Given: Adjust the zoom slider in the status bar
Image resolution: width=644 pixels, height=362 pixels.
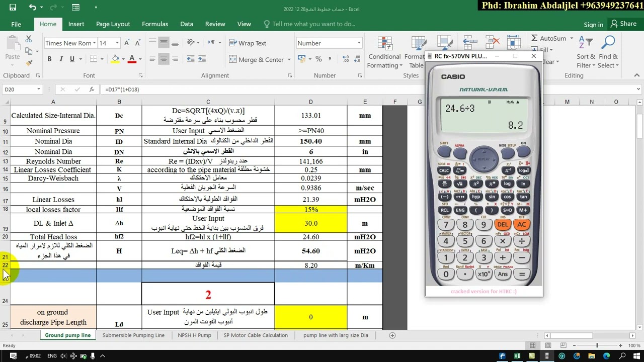Looking at the screenshot, I should pos(597,345).
